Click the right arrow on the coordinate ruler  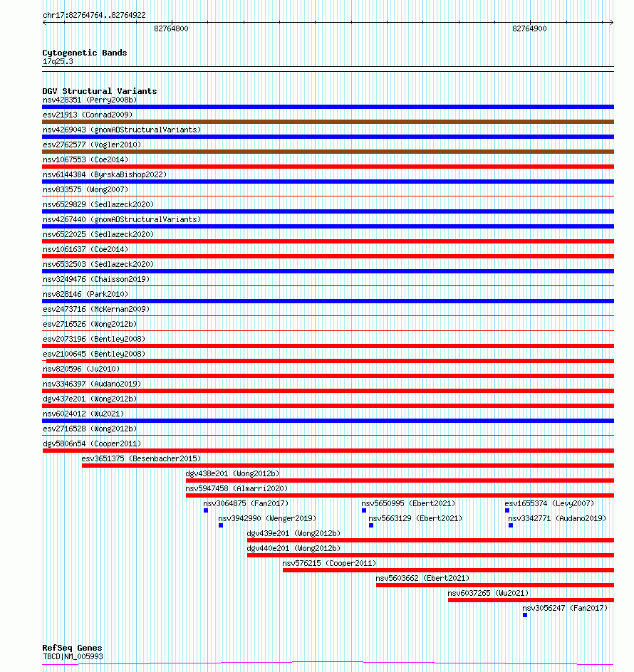point(612,22)
